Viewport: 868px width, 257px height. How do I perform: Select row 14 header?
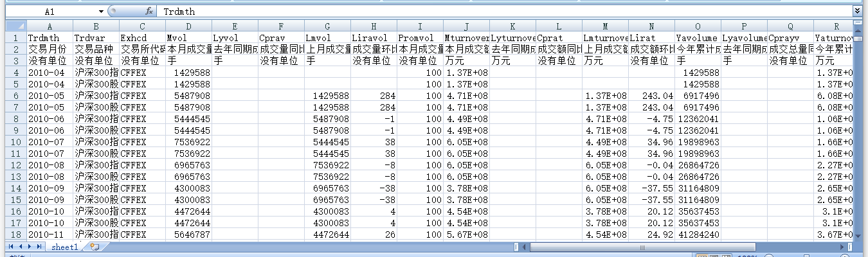tap(15, 188)
